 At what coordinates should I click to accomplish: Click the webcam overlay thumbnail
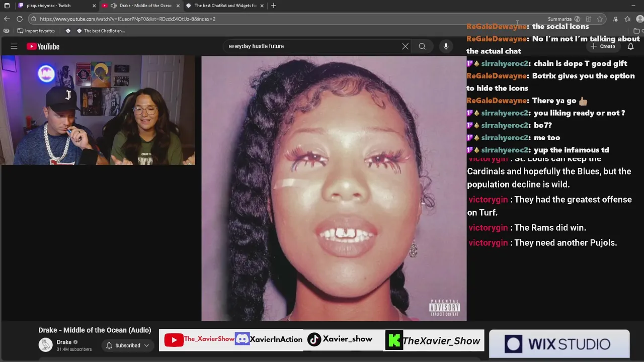point(98,110)
